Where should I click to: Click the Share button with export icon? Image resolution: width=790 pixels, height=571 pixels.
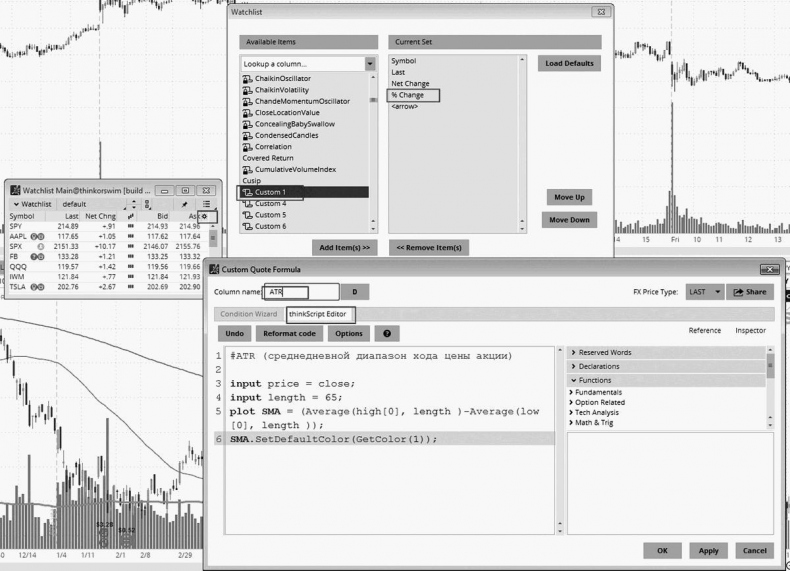tap(751, 292)
